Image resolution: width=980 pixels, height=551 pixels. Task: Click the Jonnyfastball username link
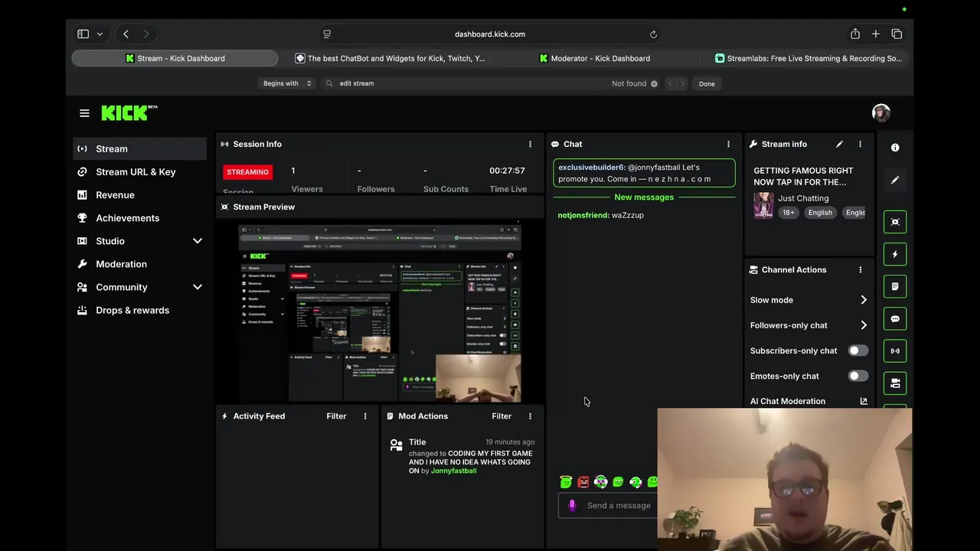tap(453, 471)
